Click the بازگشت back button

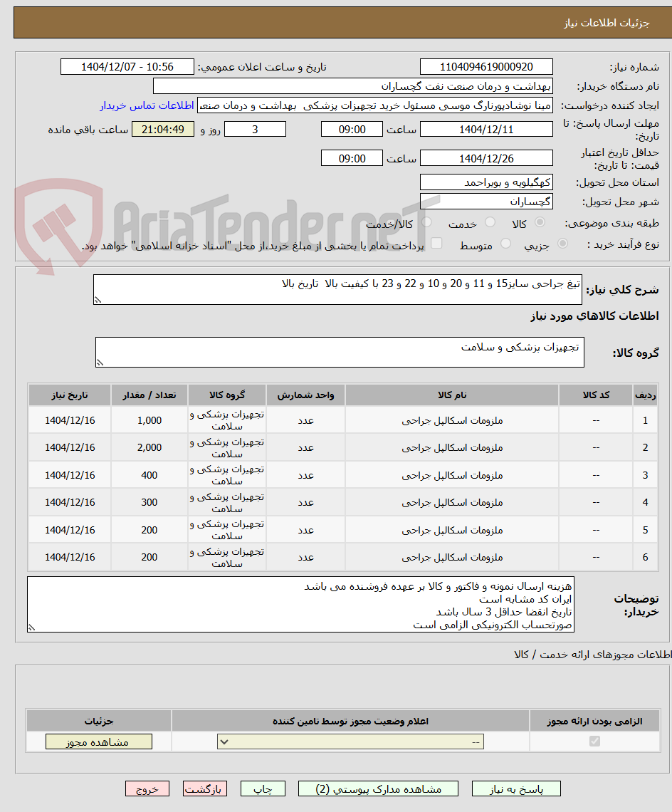point(205,788)
